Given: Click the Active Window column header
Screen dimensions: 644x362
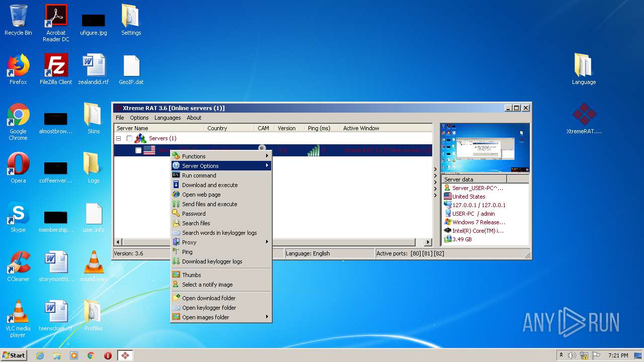Looking at the screenshot, I should pyautogui.click(x=386, y=128).
